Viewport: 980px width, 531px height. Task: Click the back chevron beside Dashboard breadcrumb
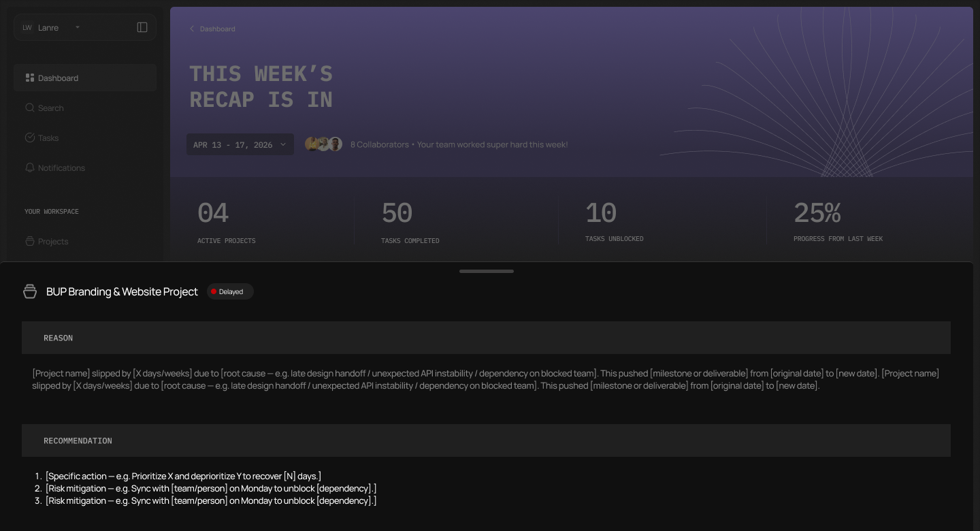pyautogui.click(x=192, y=29)
